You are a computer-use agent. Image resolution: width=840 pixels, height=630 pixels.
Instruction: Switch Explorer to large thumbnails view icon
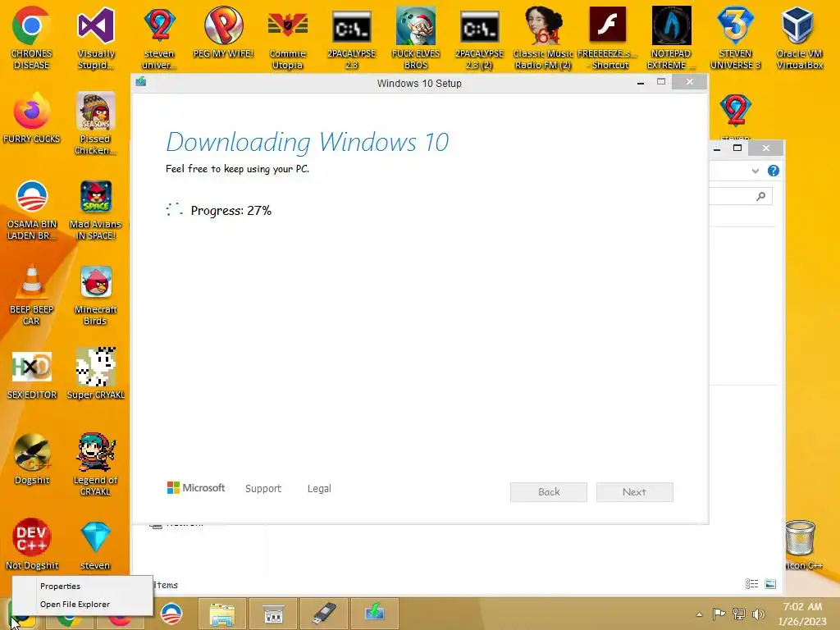coord(770,584)
